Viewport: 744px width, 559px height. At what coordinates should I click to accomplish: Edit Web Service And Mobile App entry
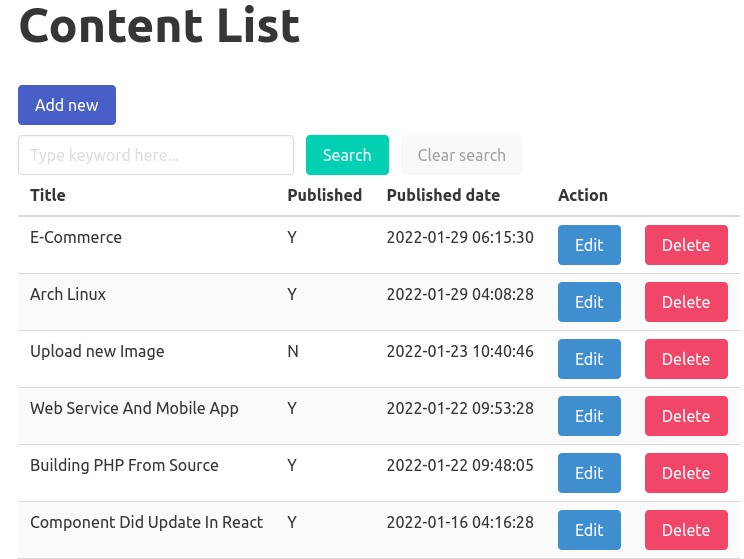tap(589, 416)
